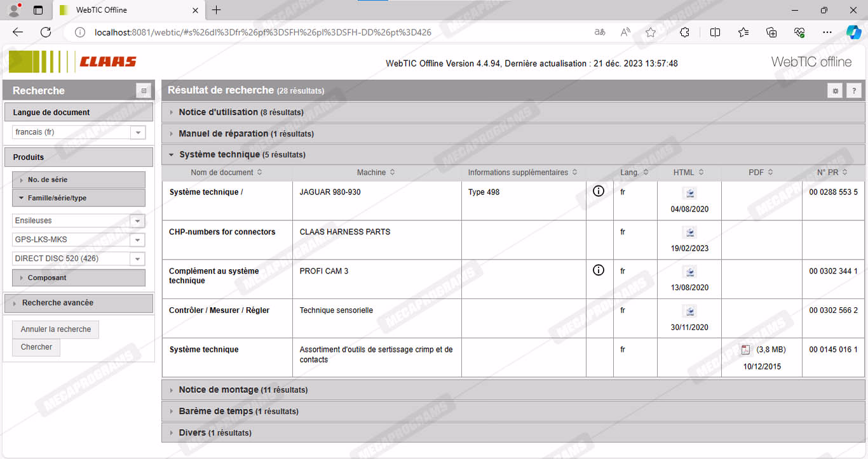This screenshot has height=459, width=868.
Task: Click Chercher button
Action: pyautogui.click(x=36, y=347)
